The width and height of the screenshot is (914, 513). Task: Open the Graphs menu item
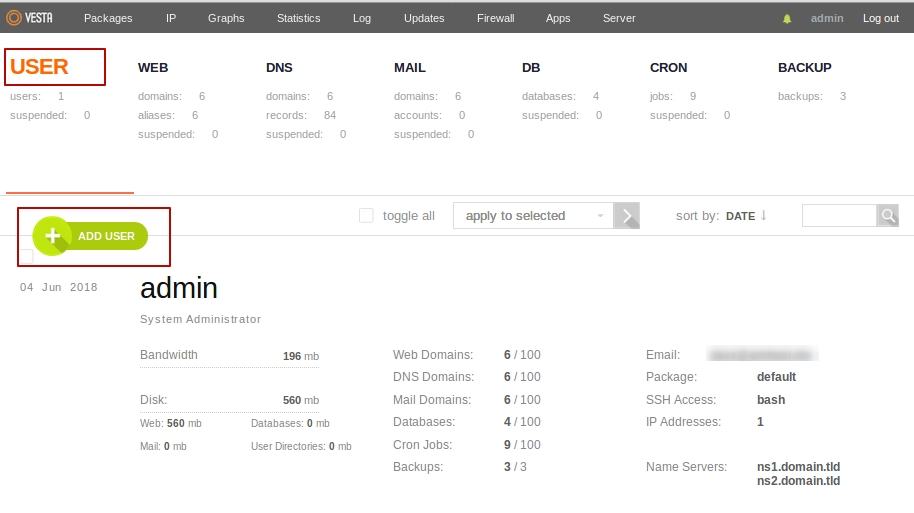coord(226,18)
